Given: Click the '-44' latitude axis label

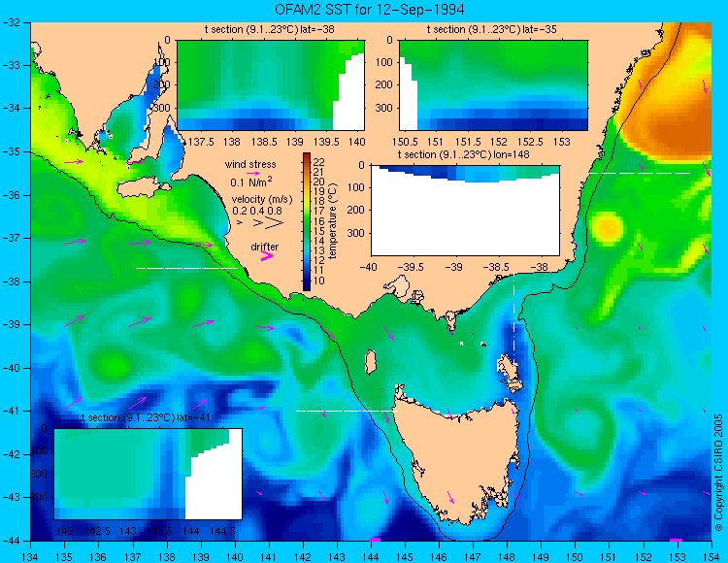Looking at the screenshot, I should click(11, 541).
